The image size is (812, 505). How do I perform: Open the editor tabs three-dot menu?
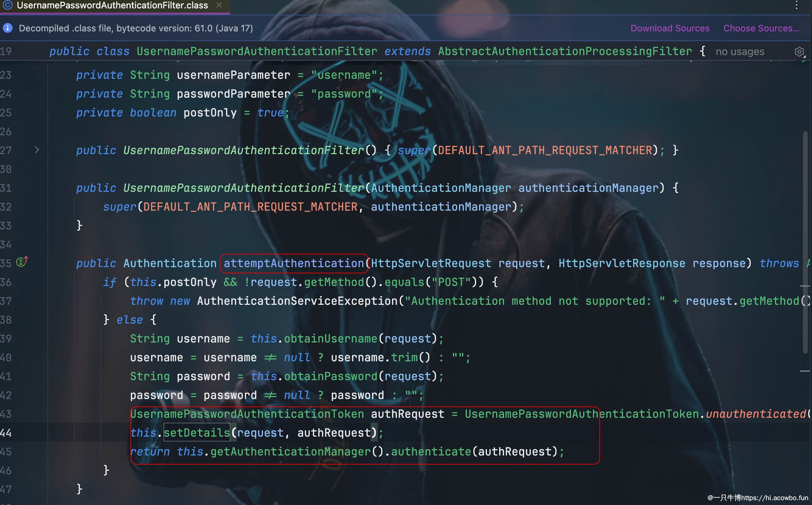tap(797, 5)
